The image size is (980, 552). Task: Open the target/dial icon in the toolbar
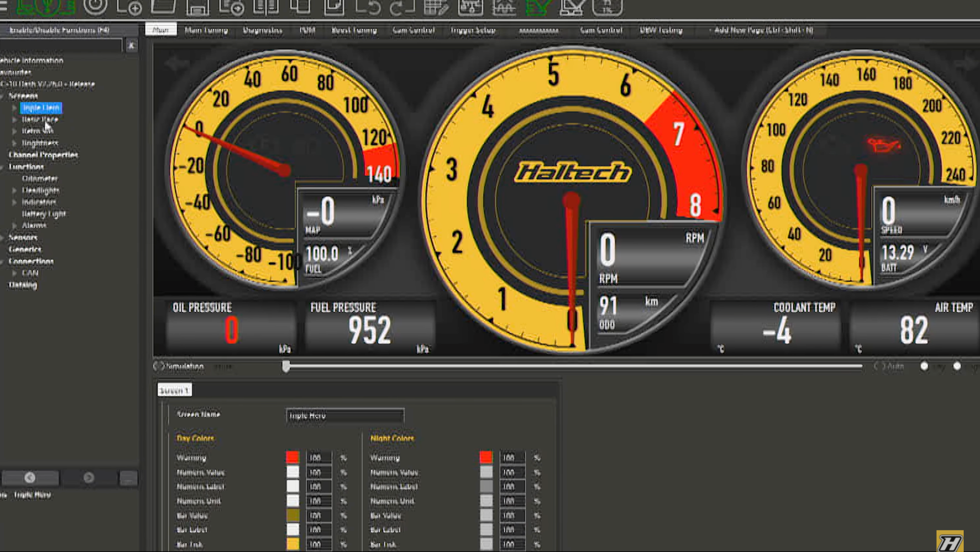click(95, 7)
